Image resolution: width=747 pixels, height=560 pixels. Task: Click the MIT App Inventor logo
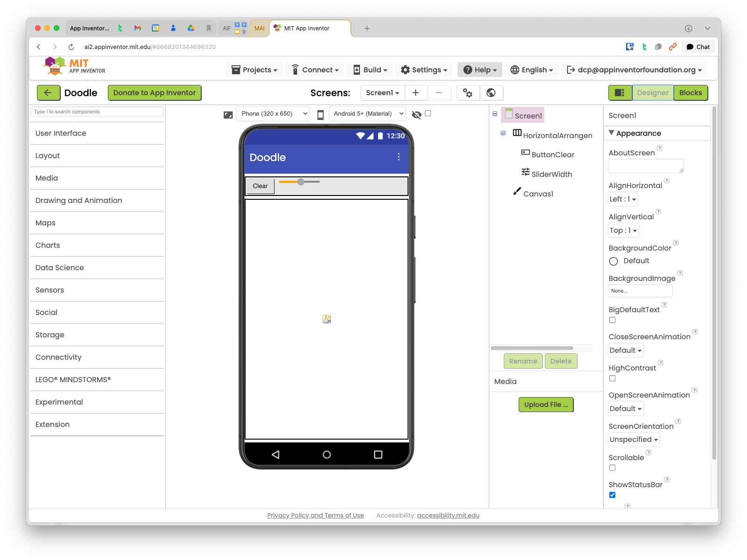click(75, 66)
